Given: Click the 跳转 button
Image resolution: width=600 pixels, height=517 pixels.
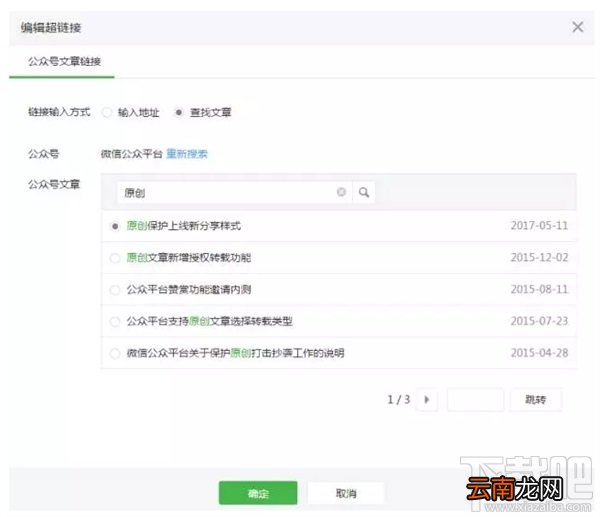Looking at the screenshot, I should coord(535,400).
